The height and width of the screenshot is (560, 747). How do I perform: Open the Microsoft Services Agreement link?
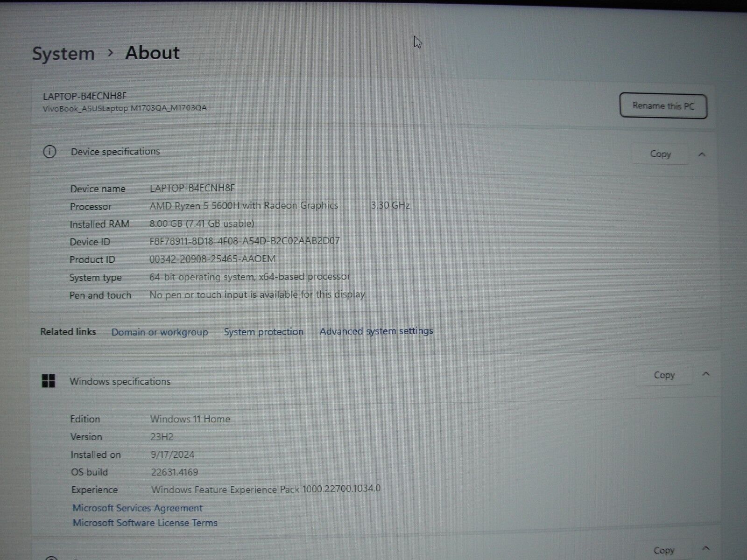(x=137, y=508)
